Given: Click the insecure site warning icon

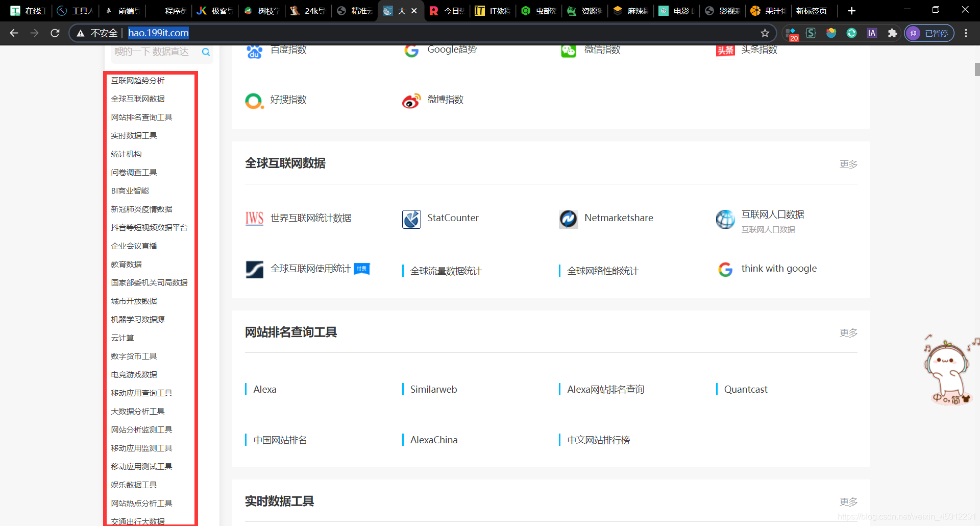Looking at the screenshot, I should tap(81, 33).
